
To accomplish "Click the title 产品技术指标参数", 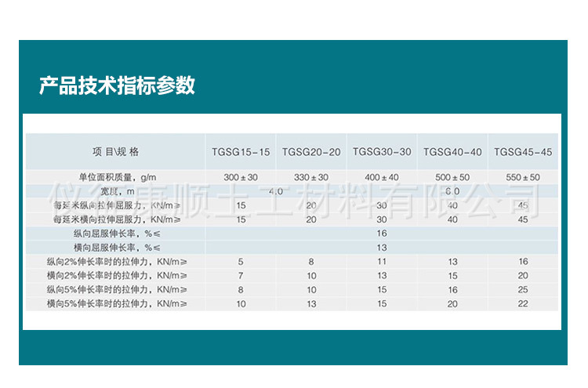I will point(117,85).
